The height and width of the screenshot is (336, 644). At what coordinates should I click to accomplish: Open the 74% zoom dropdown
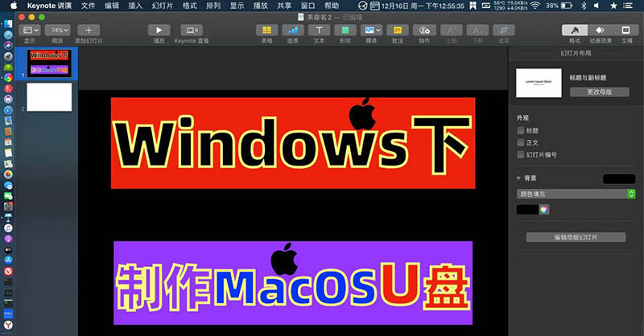pyautogui.click(x=57, y=30)
